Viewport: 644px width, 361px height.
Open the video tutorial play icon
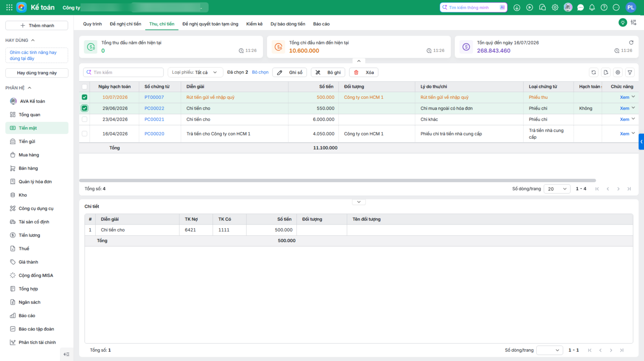530,8
